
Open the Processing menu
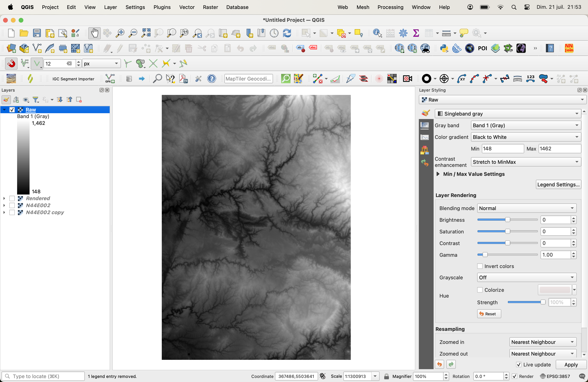(390, 7)
